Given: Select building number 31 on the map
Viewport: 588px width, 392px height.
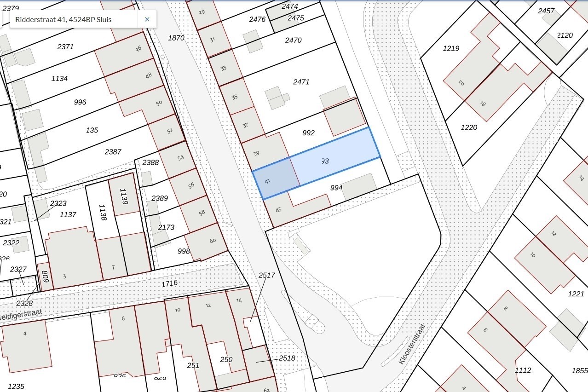Looking at the screenshot, I should [212, 40].
